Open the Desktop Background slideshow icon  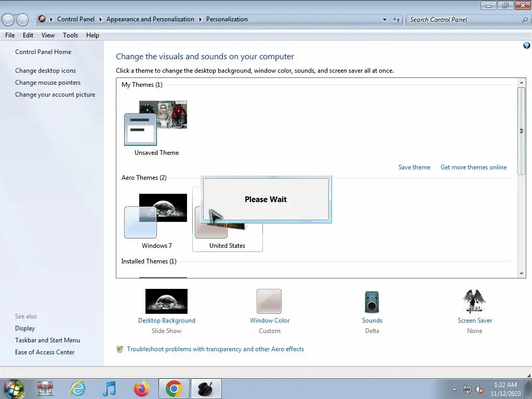point(166,301)
